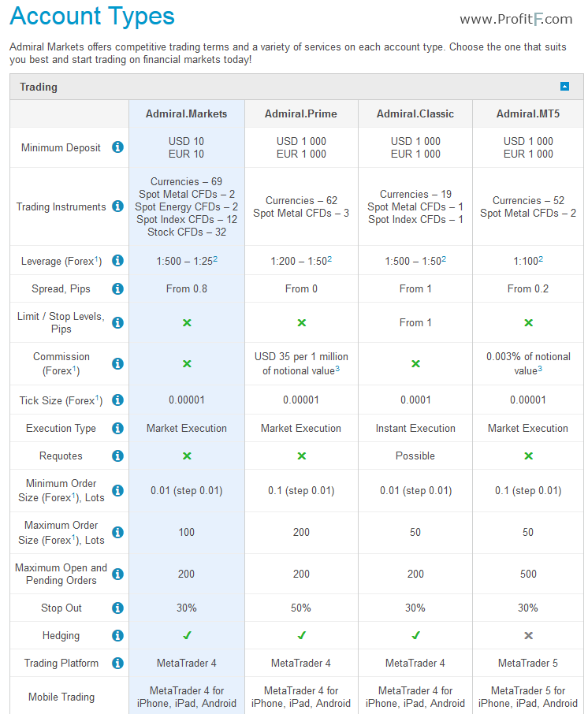Select the Admiral.Prime column header

pyautogui.click(x=301, y=113)
